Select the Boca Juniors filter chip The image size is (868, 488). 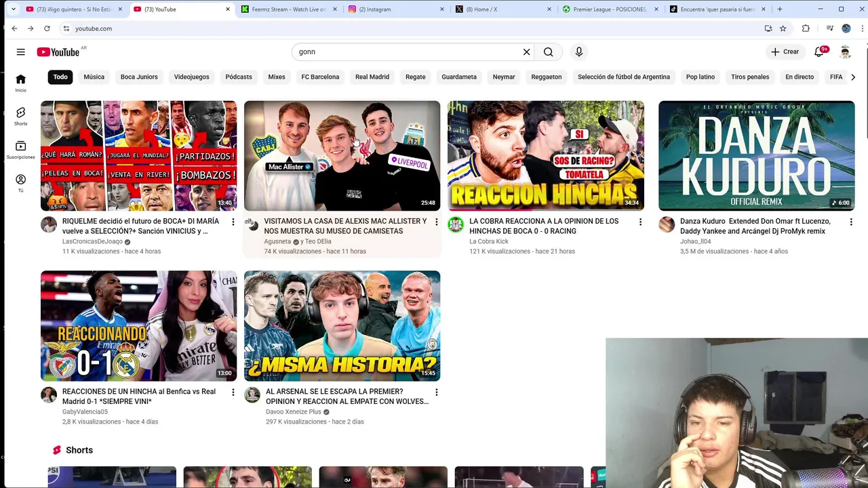point(139,77)
